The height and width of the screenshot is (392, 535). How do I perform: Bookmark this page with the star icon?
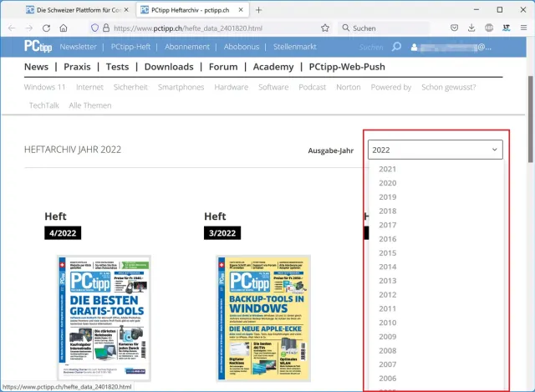pos(324,28)
